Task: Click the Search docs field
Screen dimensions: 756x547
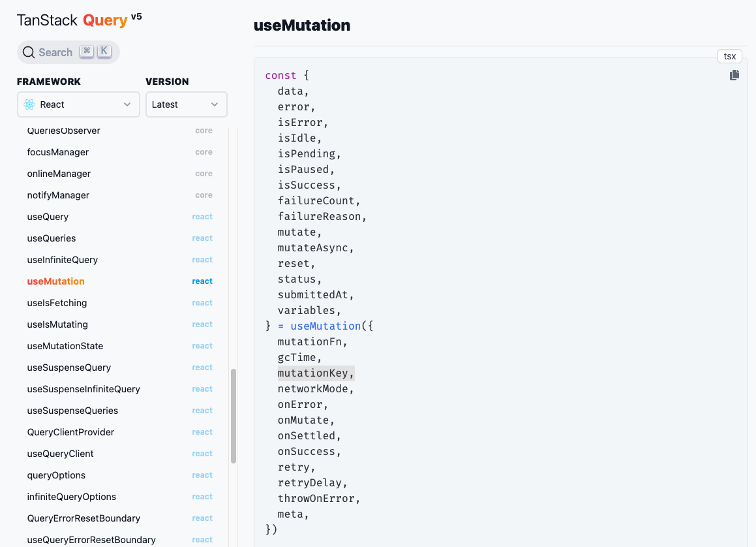Action: click(68, 52)
